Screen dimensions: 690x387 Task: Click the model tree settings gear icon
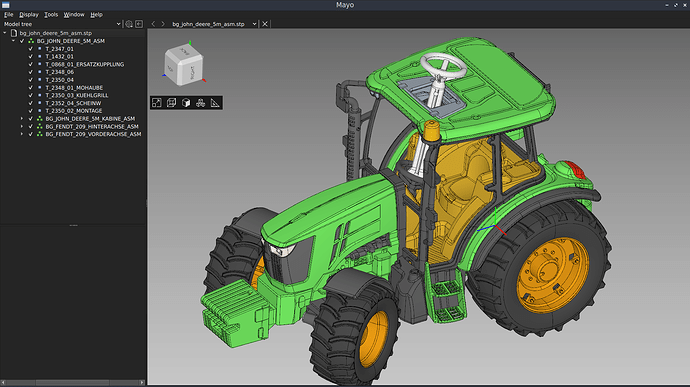point(129,24)
